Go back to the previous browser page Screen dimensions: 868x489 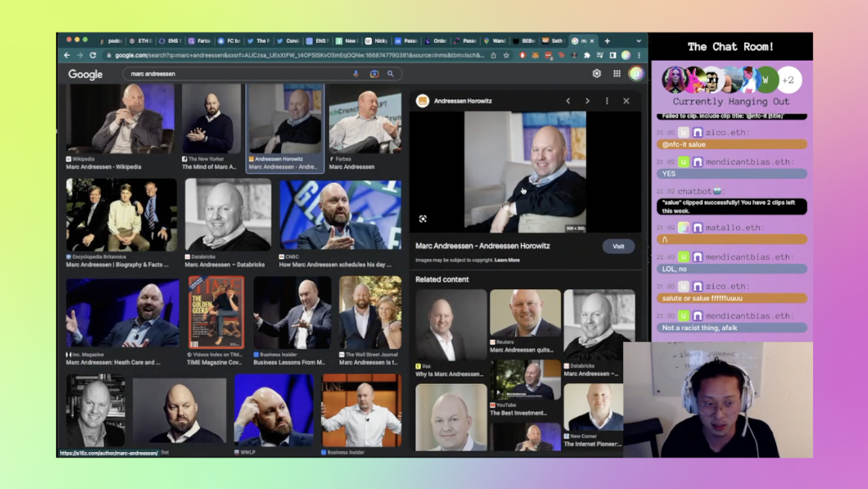tap(67, 55)
